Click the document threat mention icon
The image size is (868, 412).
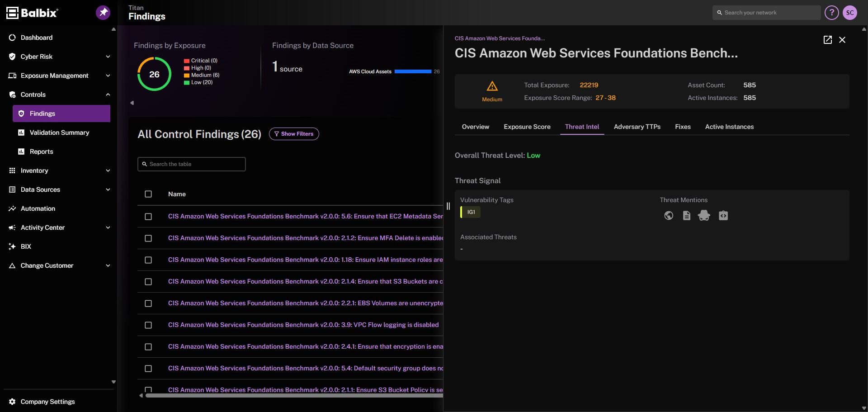click(x=687, y=216)
